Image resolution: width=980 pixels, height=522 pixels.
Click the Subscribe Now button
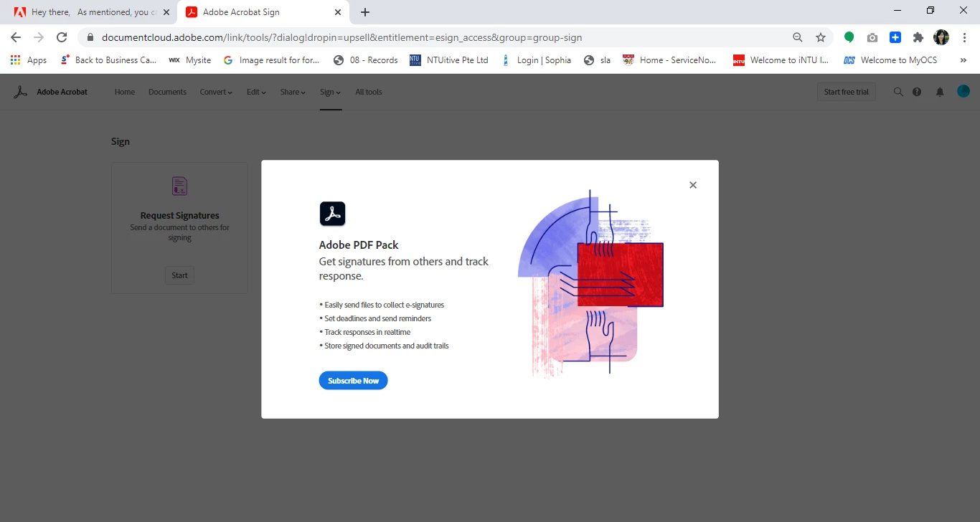(353, 381)
